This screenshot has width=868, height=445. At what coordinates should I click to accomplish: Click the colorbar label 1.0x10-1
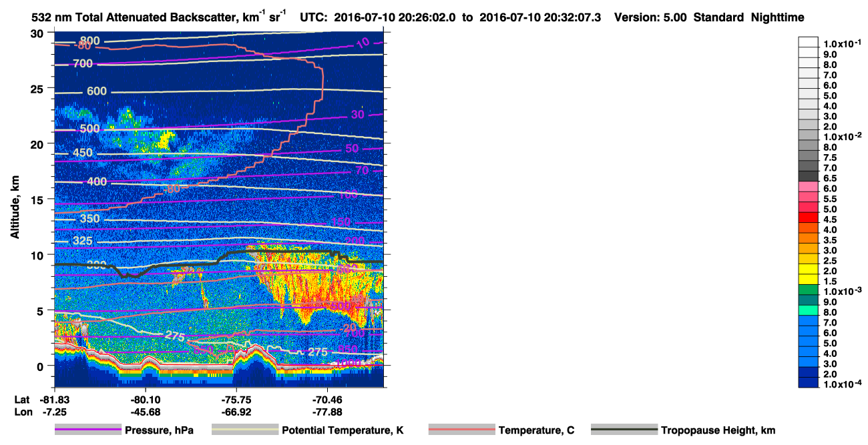click(841, 43)
